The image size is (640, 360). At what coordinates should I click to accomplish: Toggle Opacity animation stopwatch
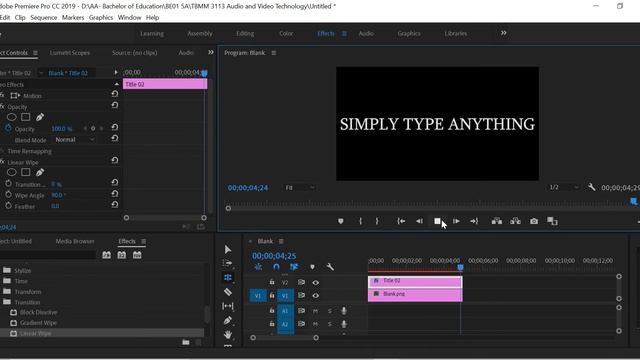pyautogui.click(x=8, y=128)
